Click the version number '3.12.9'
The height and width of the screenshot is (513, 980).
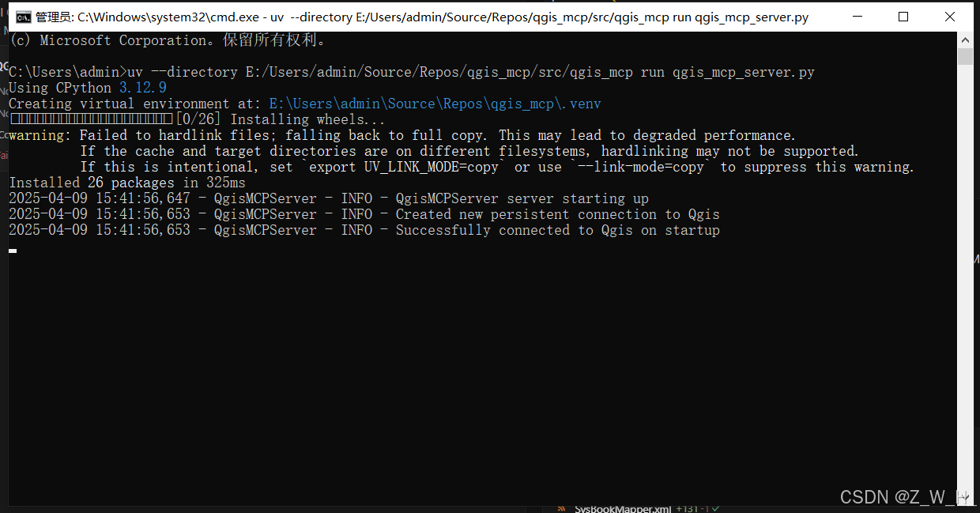(143, 88)
